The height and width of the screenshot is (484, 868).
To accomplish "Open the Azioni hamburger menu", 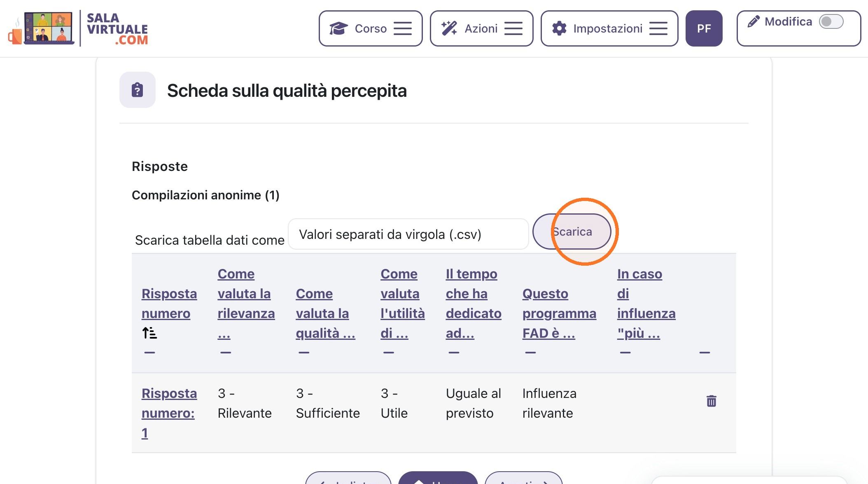I will coord(513,28).
